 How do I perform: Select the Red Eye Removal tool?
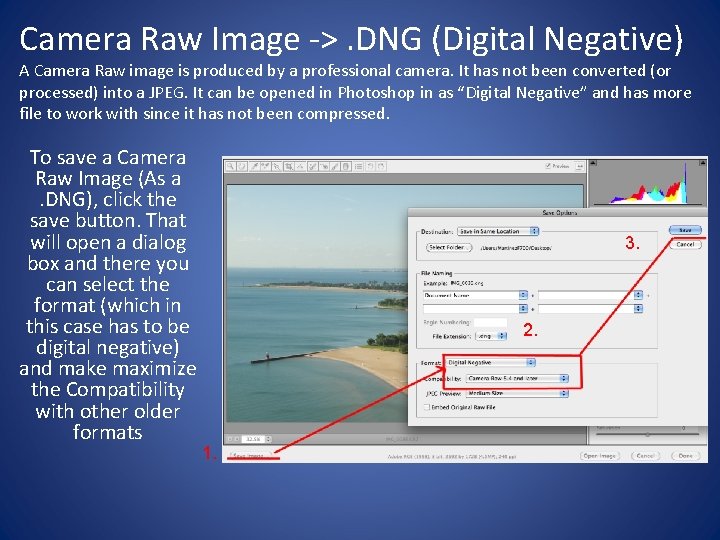(324, 166)
